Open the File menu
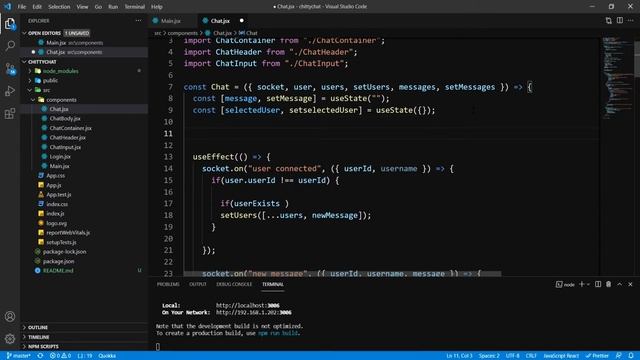 click(x=22, y=7)
